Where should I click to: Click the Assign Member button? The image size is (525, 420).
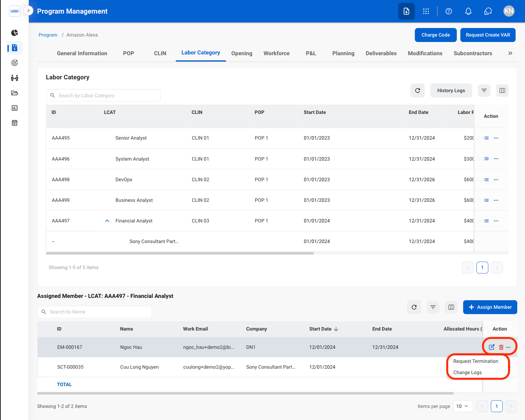pyautogui.click(x=490, y=307)
